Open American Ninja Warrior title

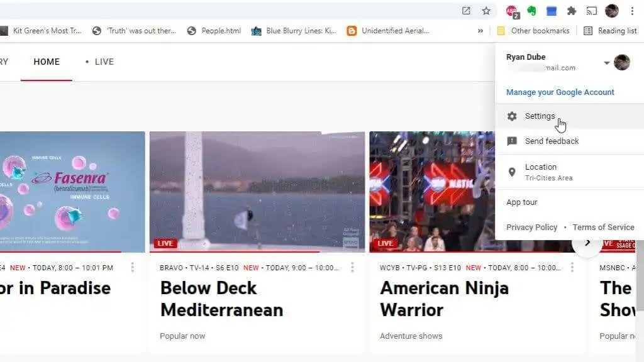[x=444, y=299]
